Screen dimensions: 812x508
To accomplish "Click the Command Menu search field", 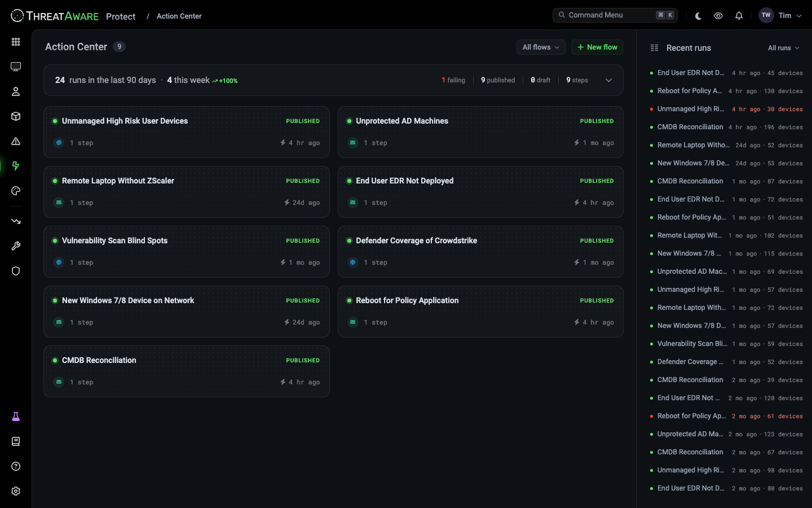I will coord(615,15).
